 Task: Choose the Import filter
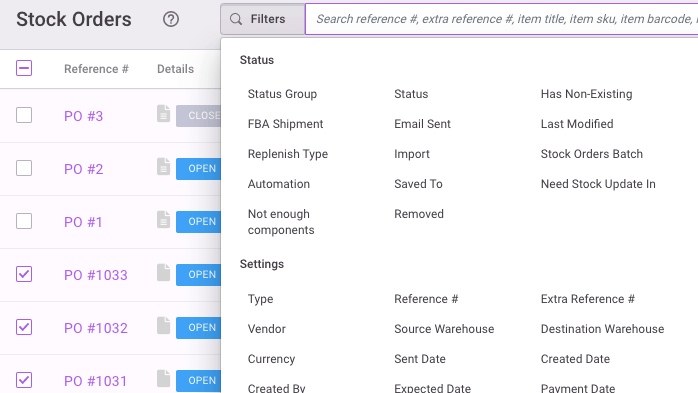coord(412,154)
